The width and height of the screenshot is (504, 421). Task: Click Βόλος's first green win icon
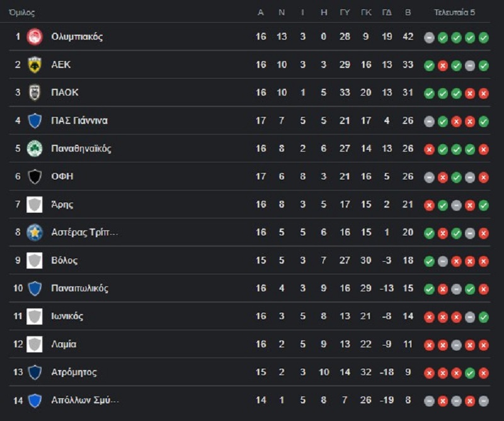click(x=429, y=261)
